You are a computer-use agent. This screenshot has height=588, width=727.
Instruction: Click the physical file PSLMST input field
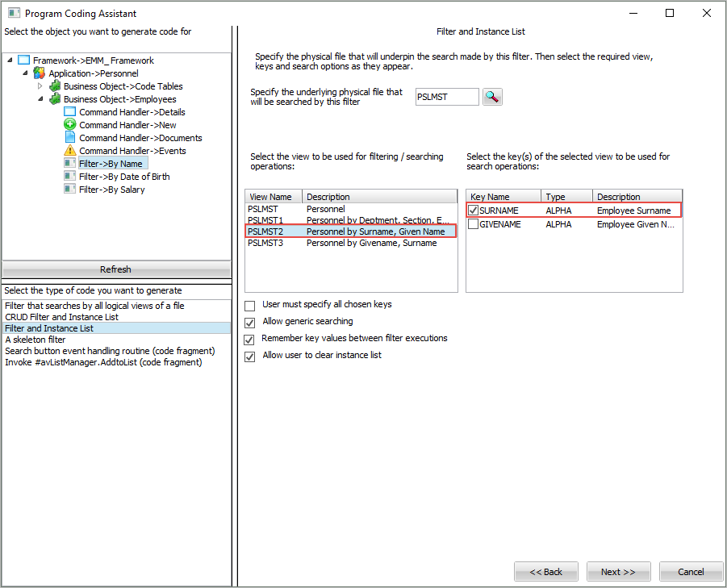point(446,97)
